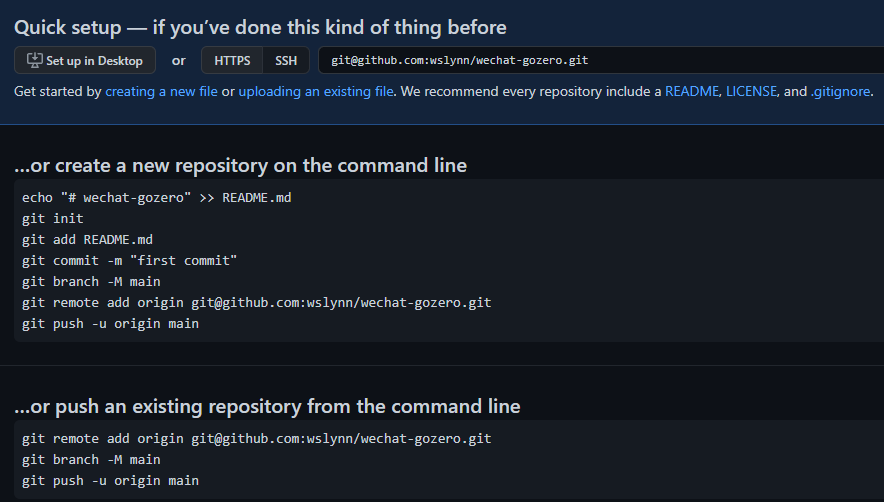
Task: Click the git commit first commit line
Action: [129, 261]
